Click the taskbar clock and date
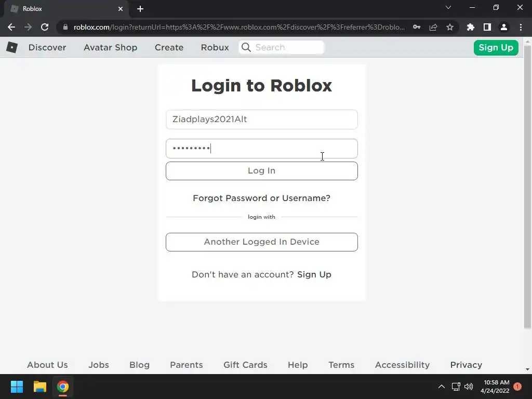 (495, 387)
